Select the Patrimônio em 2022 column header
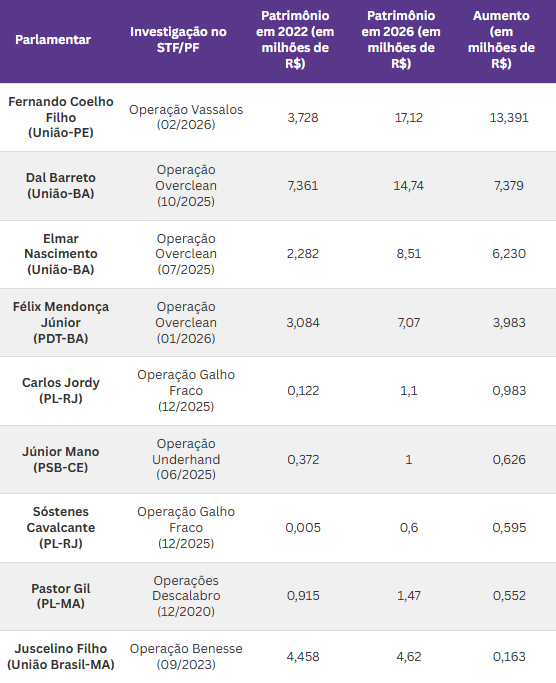 pos(295,40)
